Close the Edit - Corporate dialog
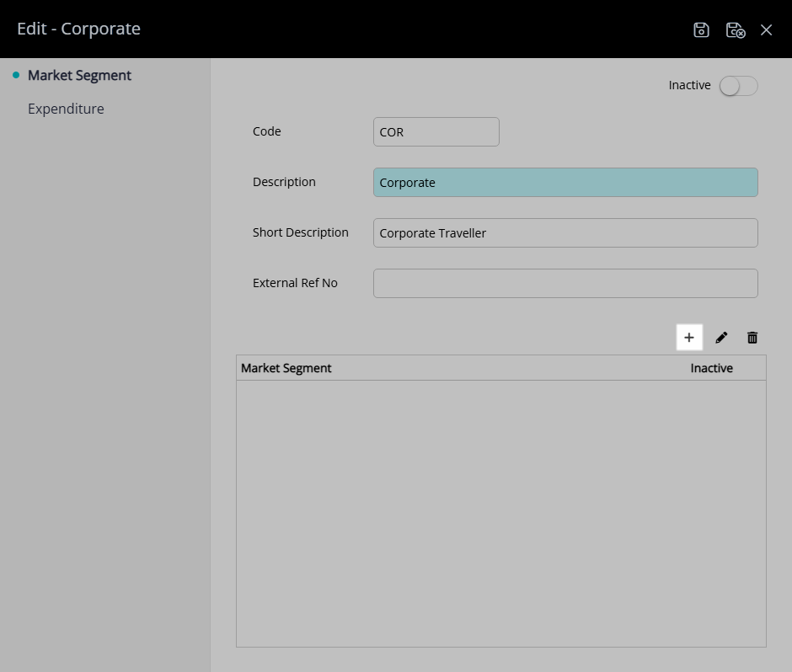 [x=766, y=29]
